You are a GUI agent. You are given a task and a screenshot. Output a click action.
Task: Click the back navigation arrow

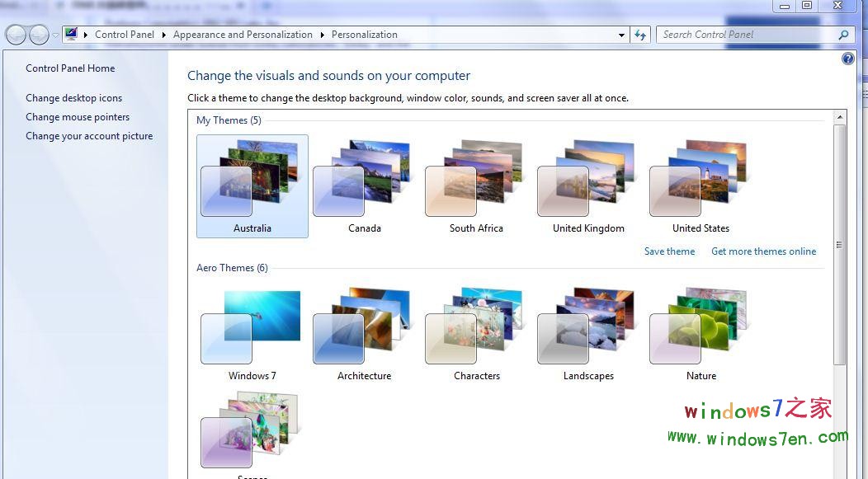pos(15,34)
